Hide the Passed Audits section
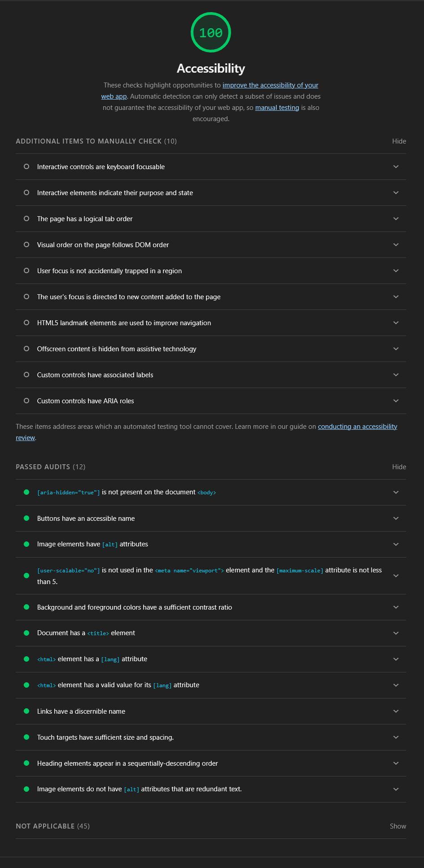 pyautogui.click(x=399, y=467)
